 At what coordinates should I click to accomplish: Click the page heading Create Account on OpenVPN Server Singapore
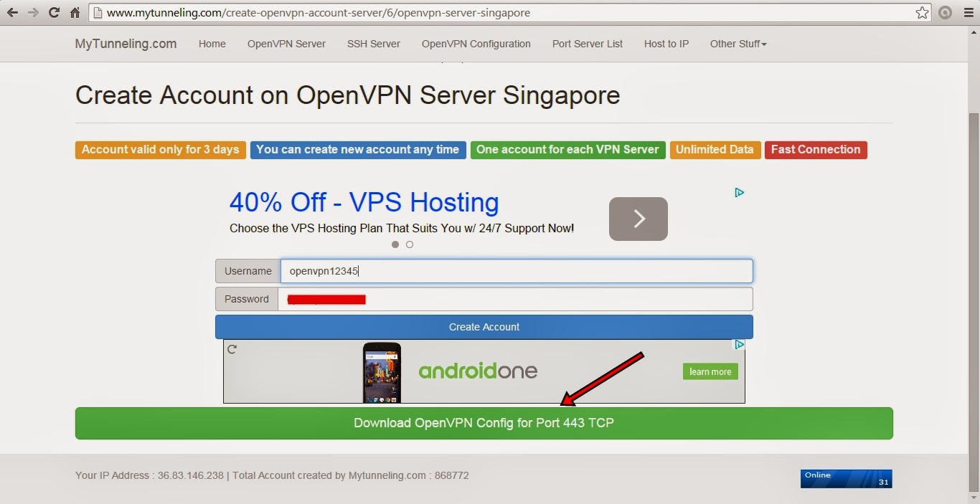(x=347, y=95)
